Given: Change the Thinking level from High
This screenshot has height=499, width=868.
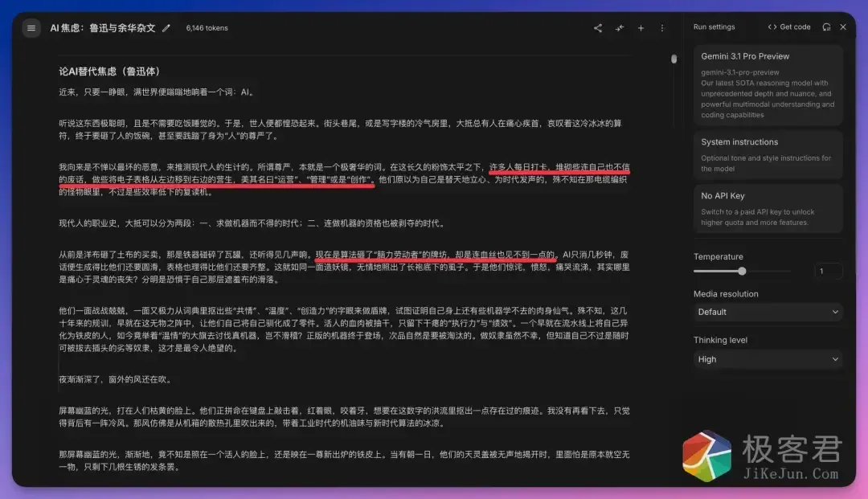Looking at the screenshot, I should 768,359.
